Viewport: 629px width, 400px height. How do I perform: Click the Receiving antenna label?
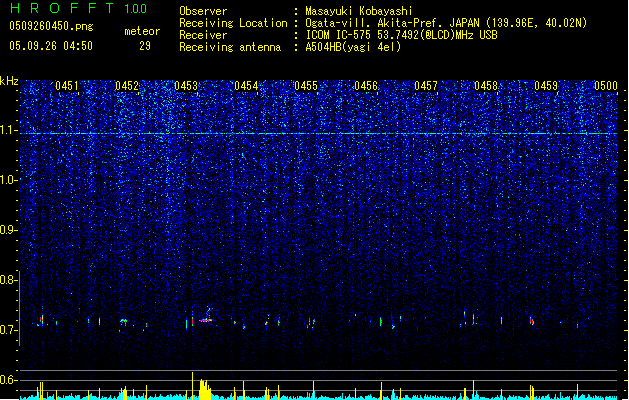click(230, 47)
